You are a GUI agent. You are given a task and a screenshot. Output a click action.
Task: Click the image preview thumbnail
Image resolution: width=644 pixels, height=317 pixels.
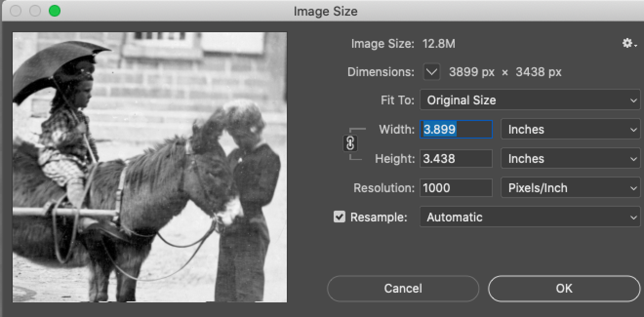click(150, 167)
